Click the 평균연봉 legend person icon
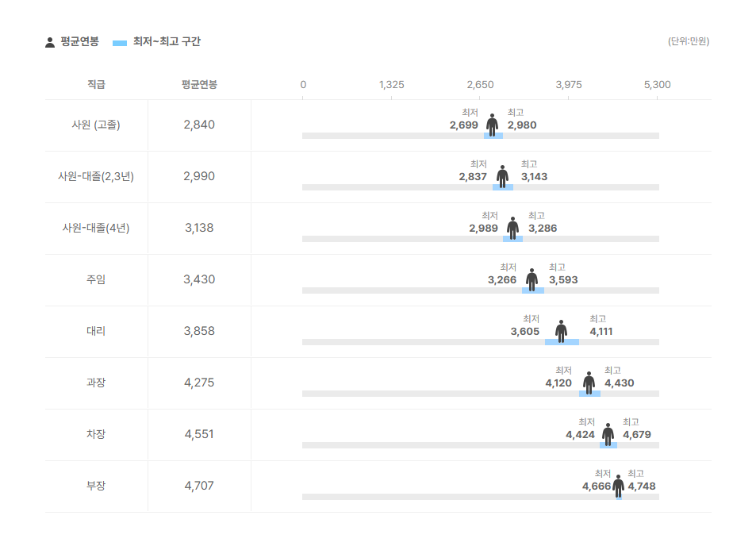Image resolution: width=756 pixels, height=550 pixels. [50, 42]
